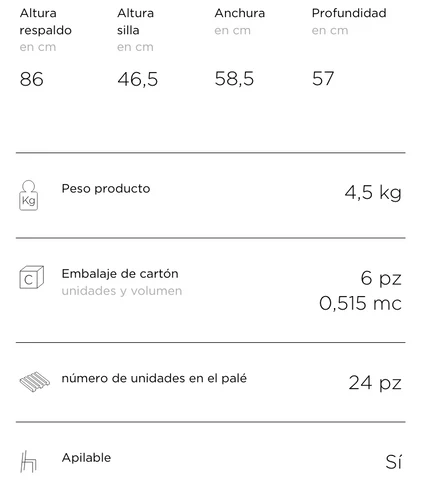
Task: Click the Altura respaldo heading
Action: click(x=46, y=22)
